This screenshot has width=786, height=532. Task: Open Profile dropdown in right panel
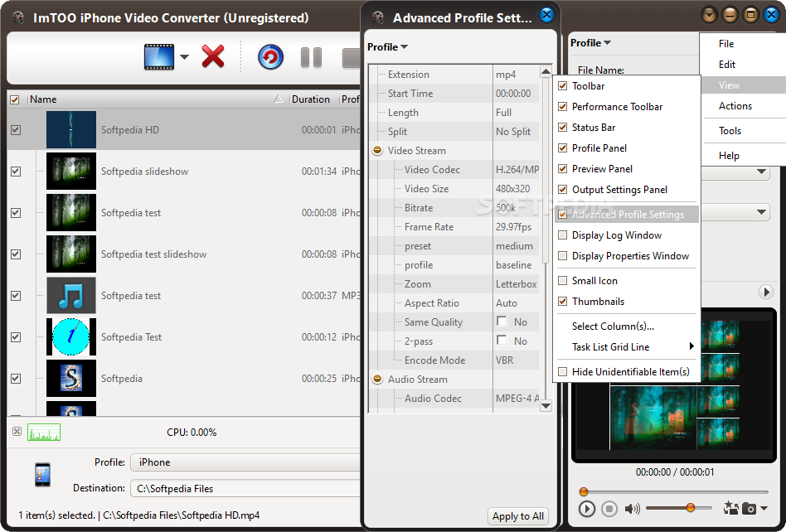coord(590,42)
